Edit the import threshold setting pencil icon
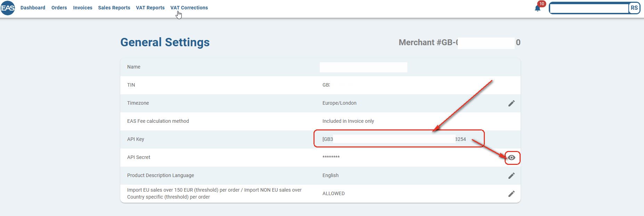 point(511,194)
